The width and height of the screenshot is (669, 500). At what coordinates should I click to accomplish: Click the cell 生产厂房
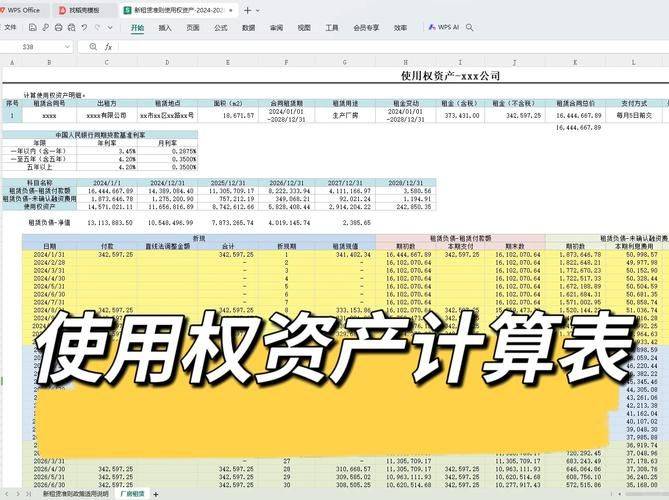(345, 115)
